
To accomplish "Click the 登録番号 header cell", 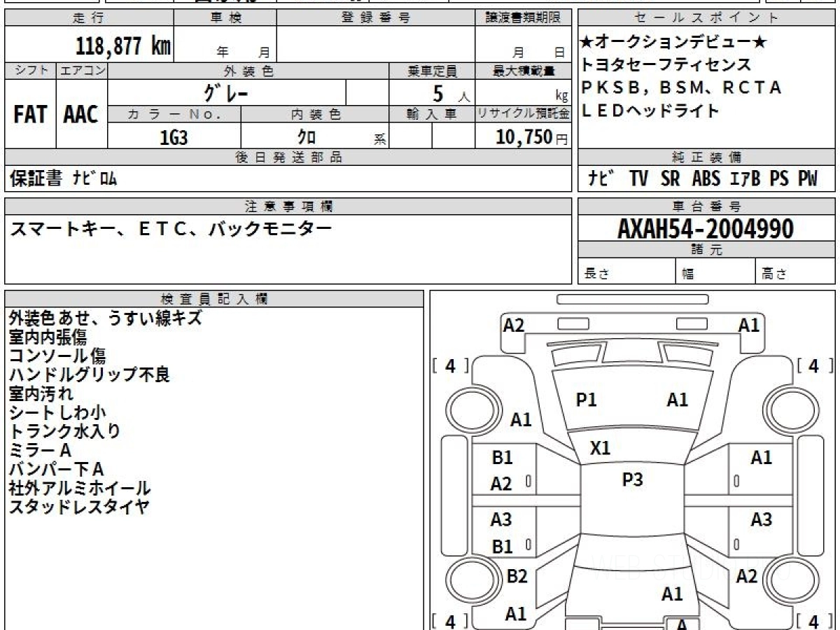I will pos(376,18).
